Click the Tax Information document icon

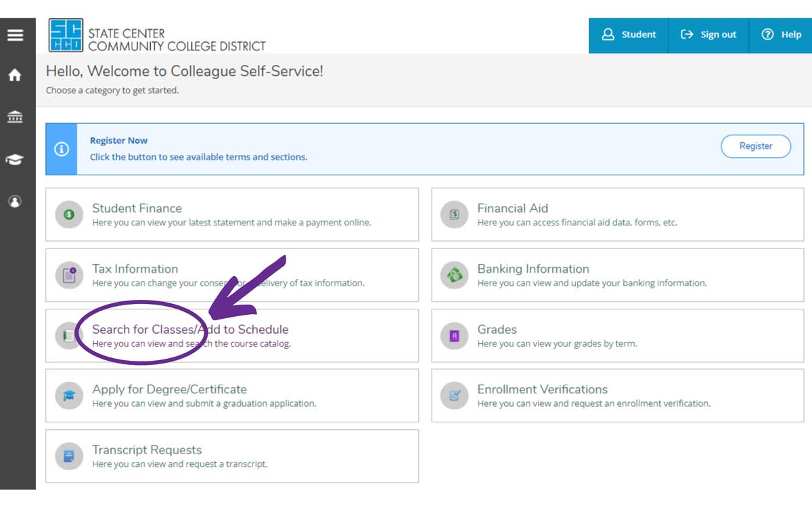point(69,276)
